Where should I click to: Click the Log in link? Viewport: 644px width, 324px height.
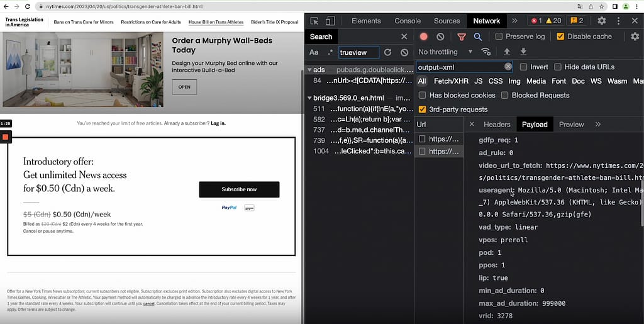[218, 123]
